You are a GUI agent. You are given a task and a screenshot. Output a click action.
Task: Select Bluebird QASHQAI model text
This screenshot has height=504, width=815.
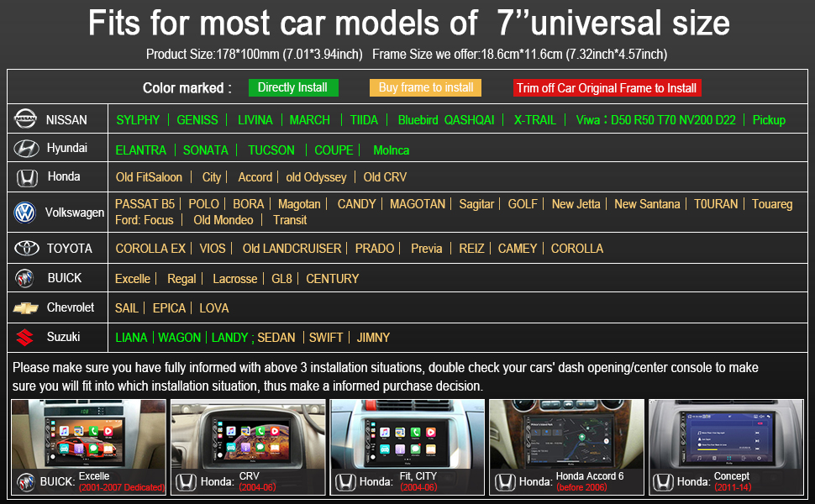point(446,120)
